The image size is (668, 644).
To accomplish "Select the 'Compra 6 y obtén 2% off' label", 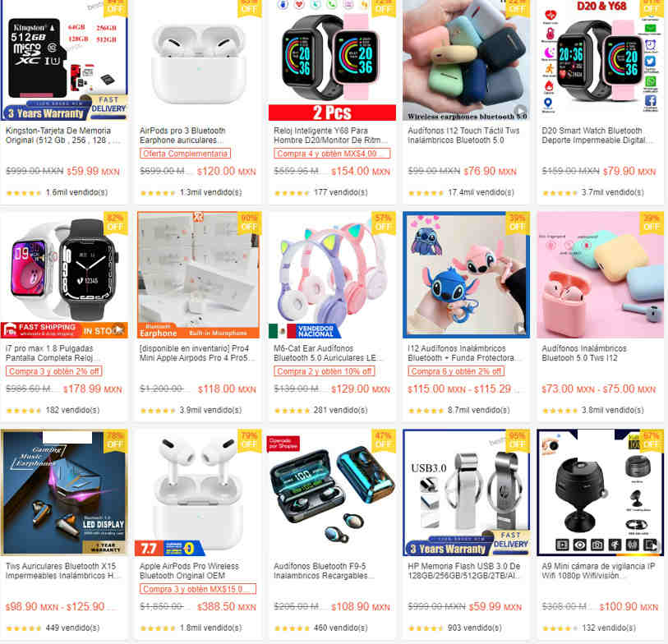I will pos(456,371).
